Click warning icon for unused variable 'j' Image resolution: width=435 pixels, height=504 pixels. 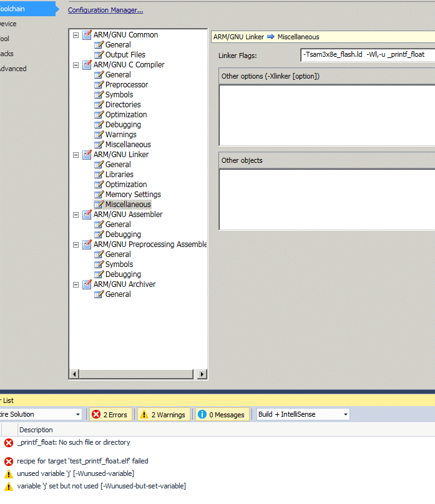9,474
